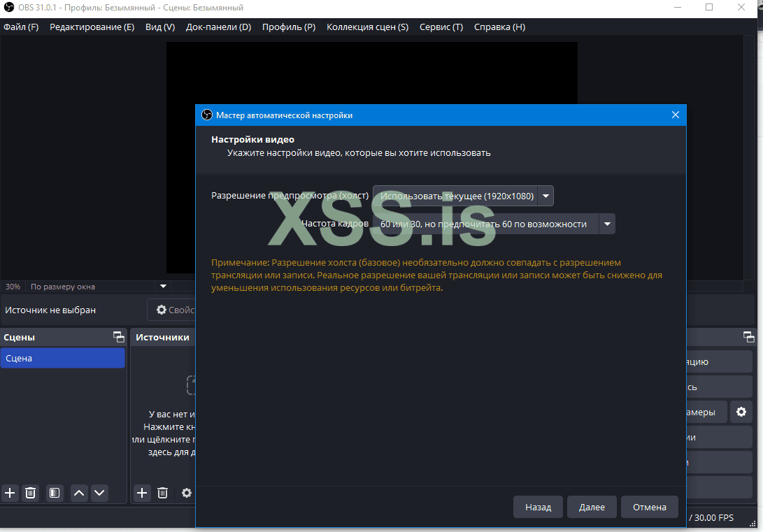The height and width of the screenshot is (532, 763).
Task: Open the frame rate dropdown
Action: click(x=494, y=224)
